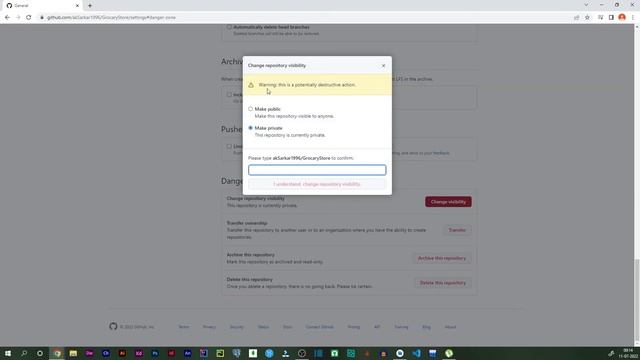Click the GitHub logo in footer
Screen dimensions: 640x360
[113, 326]
